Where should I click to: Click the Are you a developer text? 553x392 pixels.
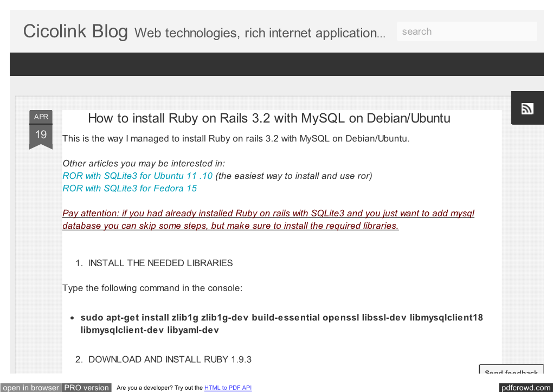click(159, 388)
